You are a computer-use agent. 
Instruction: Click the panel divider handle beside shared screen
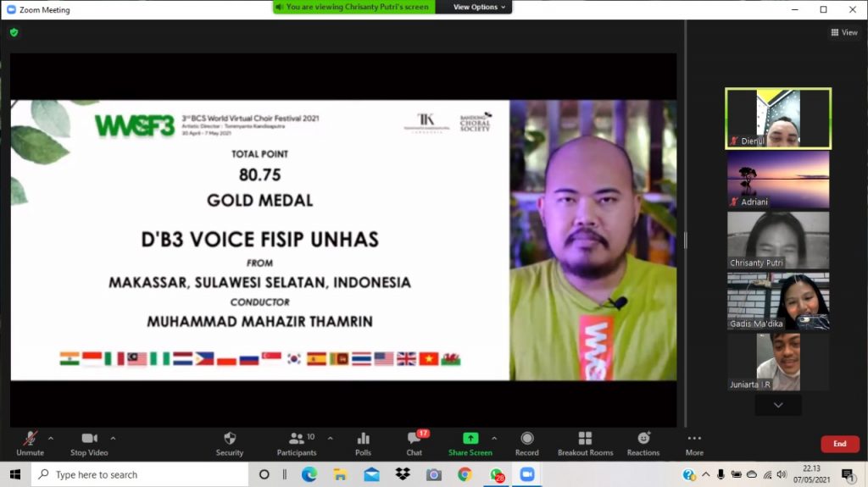click(x=685, y=241)
